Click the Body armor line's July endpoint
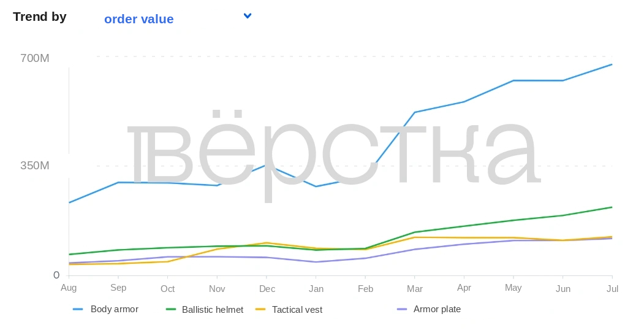644x330 pixels. (612, 64)
